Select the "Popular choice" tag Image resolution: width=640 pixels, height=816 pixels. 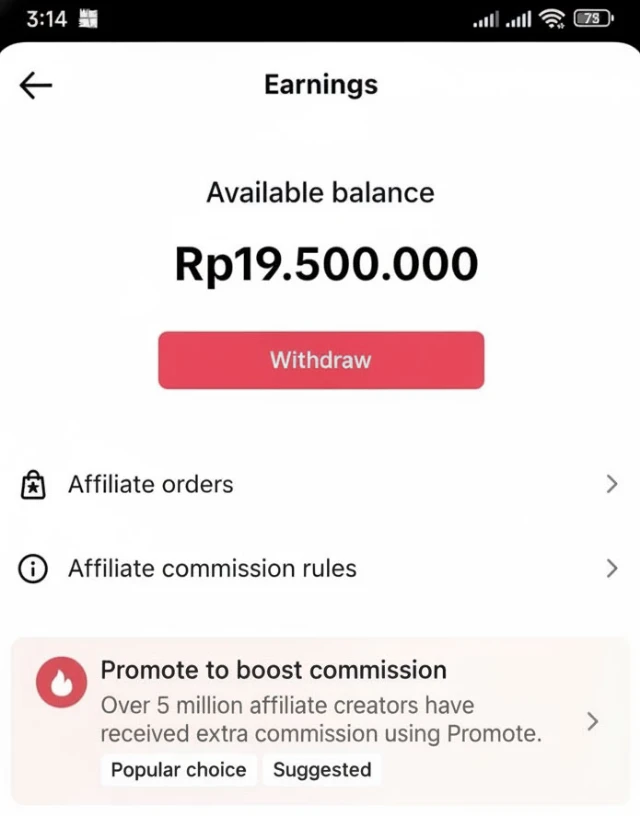point(178,770)
